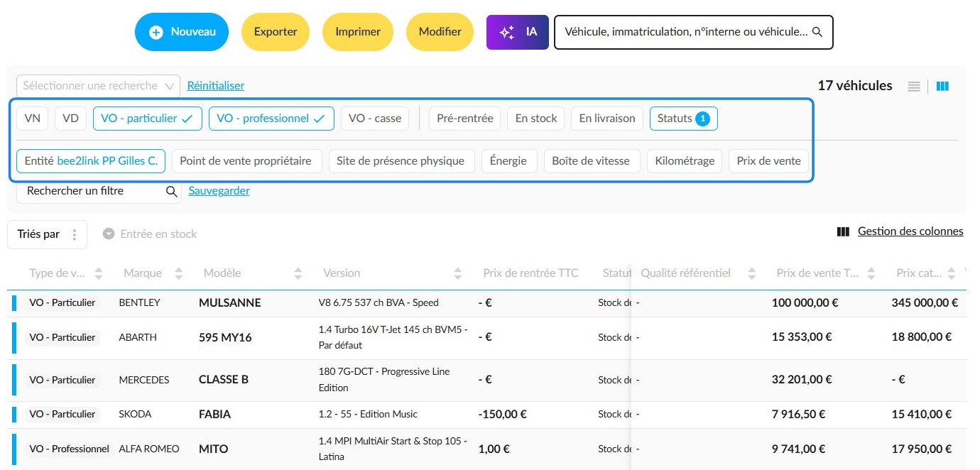
Task: Click the Réinitialiser link
Action: click(216, 86)
